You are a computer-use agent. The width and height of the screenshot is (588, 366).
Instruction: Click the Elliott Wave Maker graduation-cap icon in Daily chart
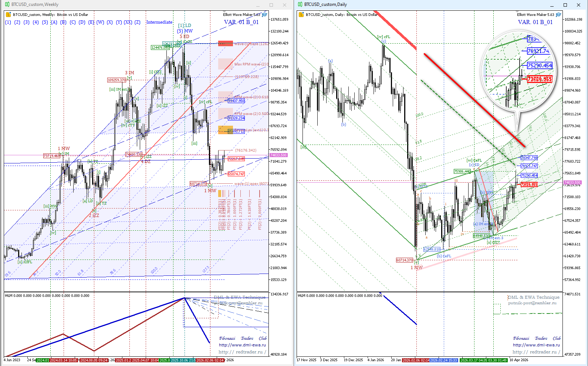(x=558, y=15)
